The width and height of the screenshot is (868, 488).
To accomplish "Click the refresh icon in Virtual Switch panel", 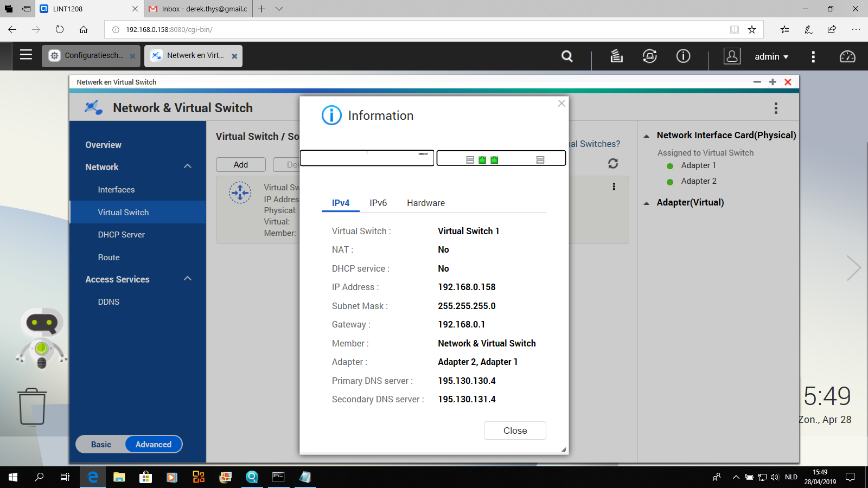I will tap(613, 163).
